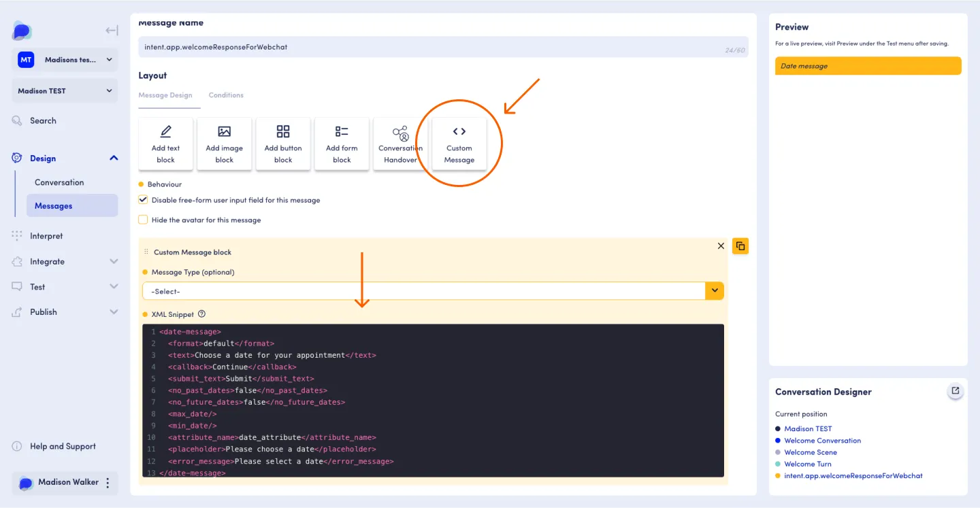Click the '<submit_text>Submit</submit_text>' code line
This screenshot has width=980, height=508.
pos(241,379)
